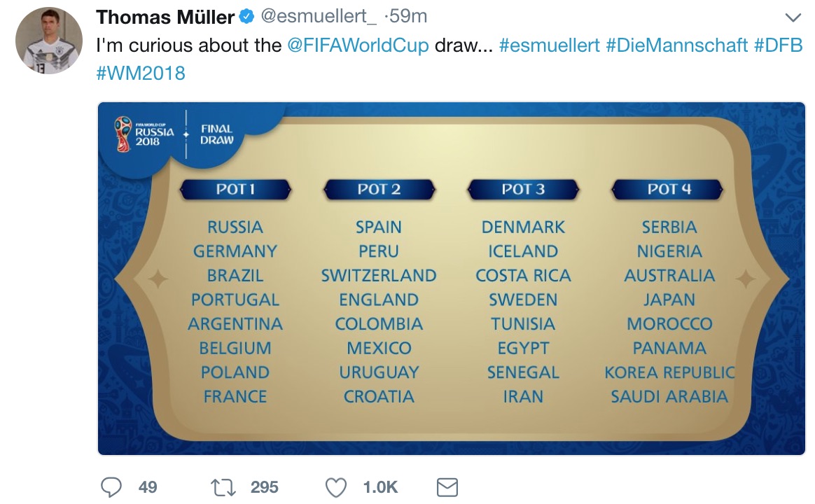The image size is (815, 504).
Task: Open the 59m tweet timestamp
Action: coord(405,17)
